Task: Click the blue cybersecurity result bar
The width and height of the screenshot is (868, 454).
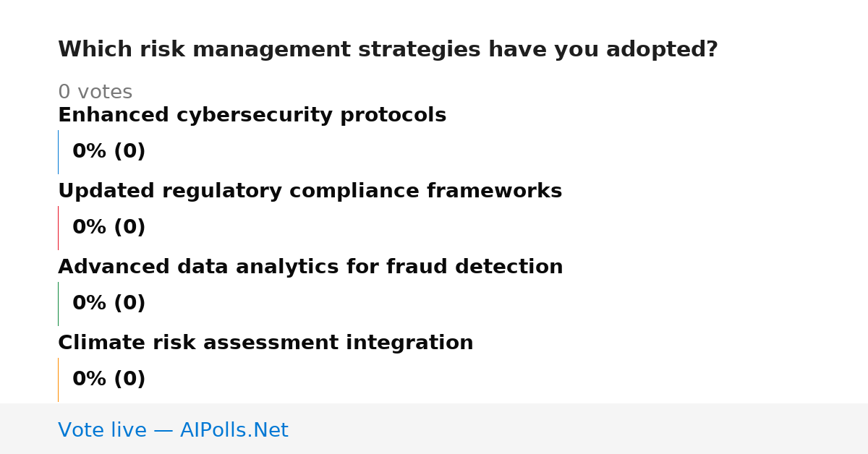Action: point(58,152)
